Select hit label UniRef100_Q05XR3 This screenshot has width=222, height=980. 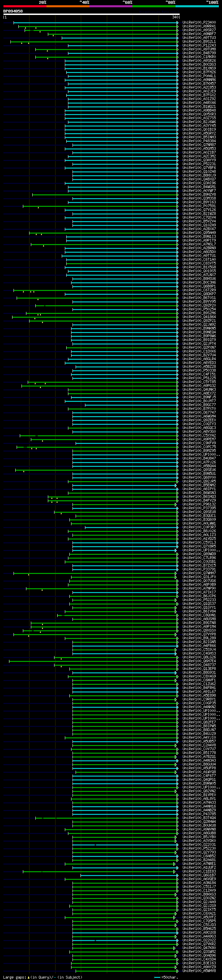click(x=199, y=114)
